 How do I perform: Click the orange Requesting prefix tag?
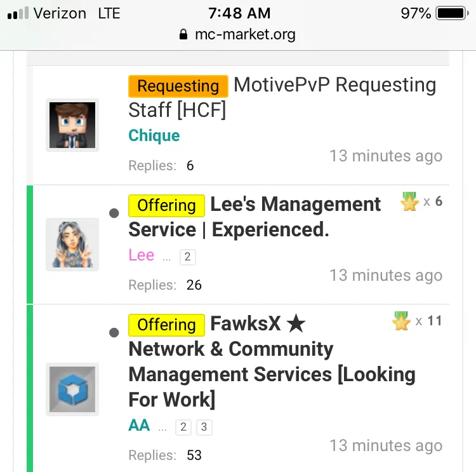(178, 86)
